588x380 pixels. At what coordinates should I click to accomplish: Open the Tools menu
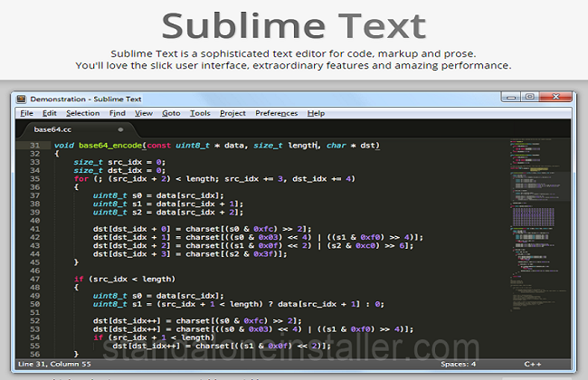click(x=200, y=113)
